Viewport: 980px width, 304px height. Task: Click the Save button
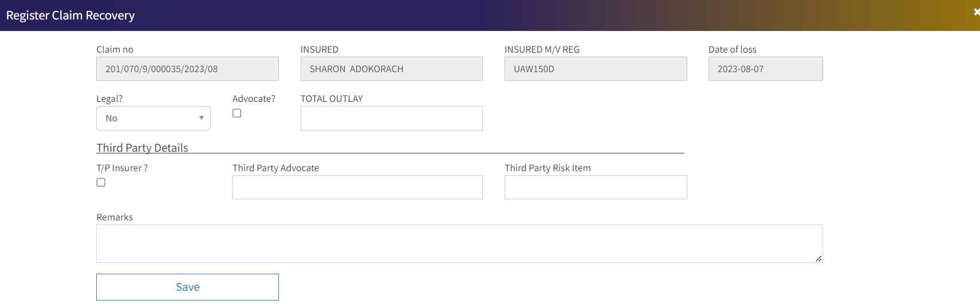187,287
